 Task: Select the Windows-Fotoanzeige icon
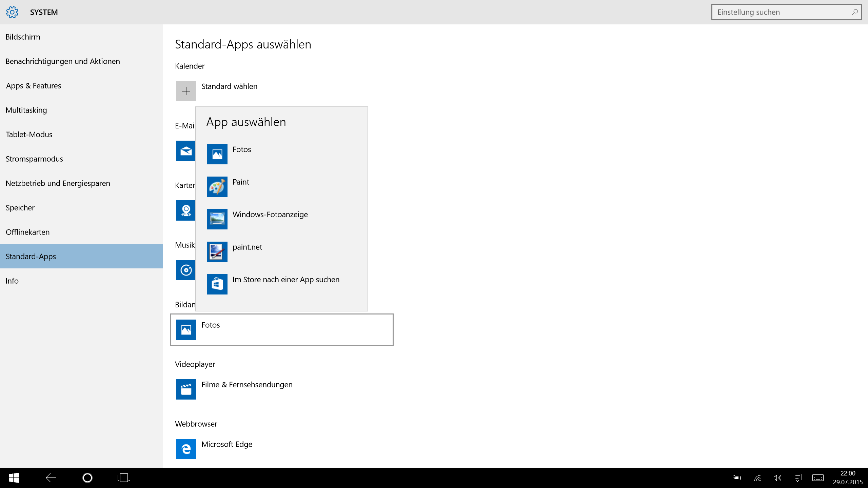tap(217, 219)
